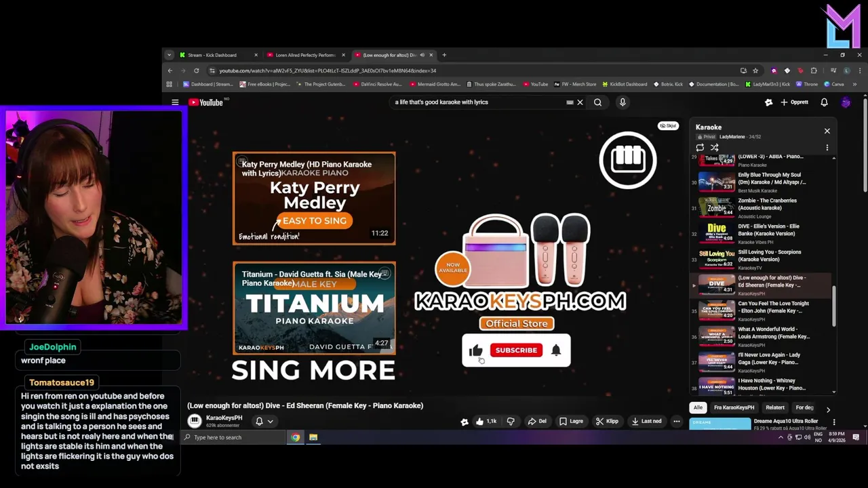The width and height of the screenshot is (868, 488).
Task: Switch to Loren Allred Perfectly Performs tab
Action: pos(307,55)
